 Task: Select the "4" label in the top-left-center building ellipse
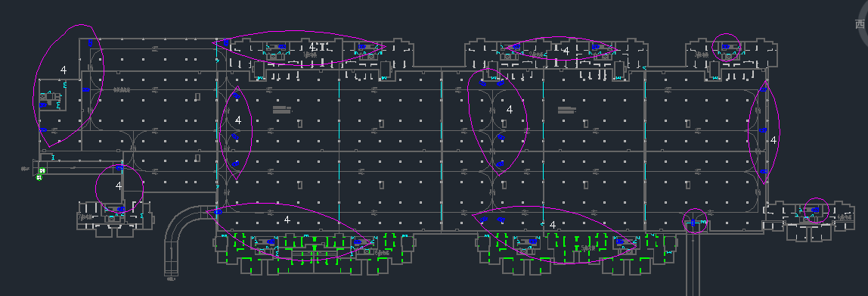312,47
